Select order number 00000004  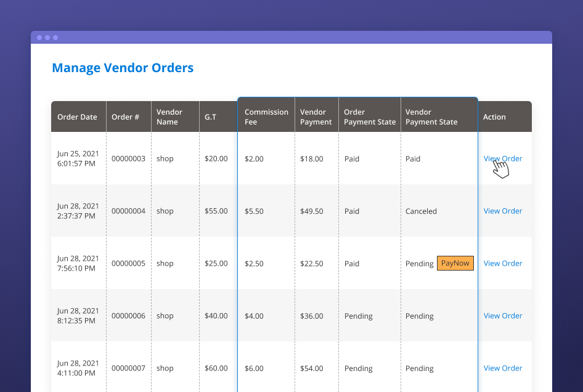(x=128, y=211)
